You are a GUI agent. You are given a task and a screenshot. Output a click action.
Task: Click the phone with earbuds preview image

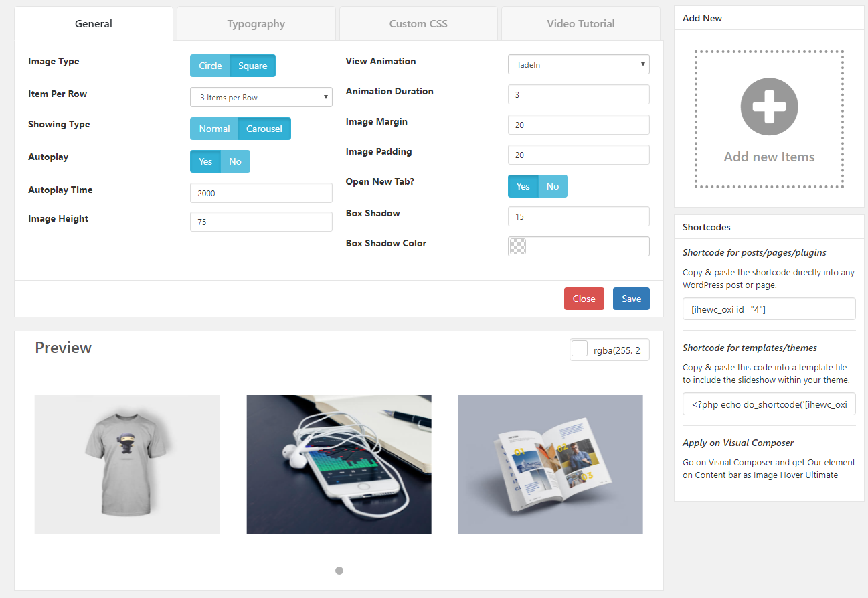(x=339, y=464)
